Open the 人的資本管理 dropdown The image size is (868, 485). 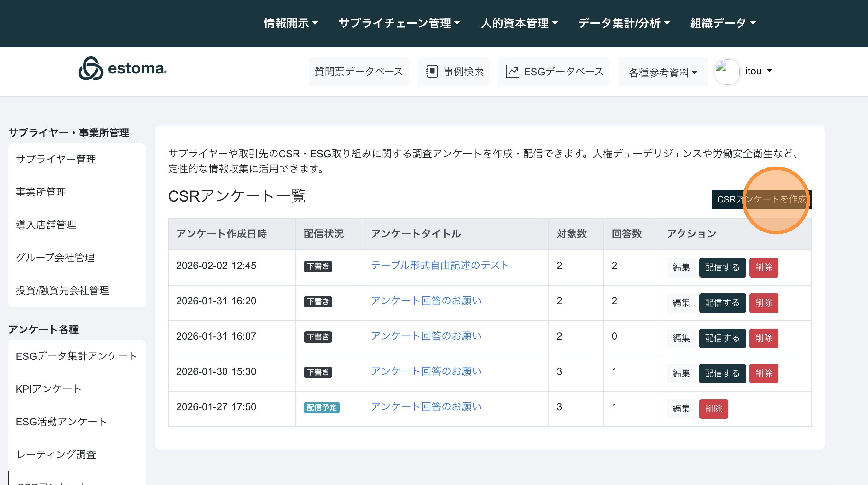[519, 23]
